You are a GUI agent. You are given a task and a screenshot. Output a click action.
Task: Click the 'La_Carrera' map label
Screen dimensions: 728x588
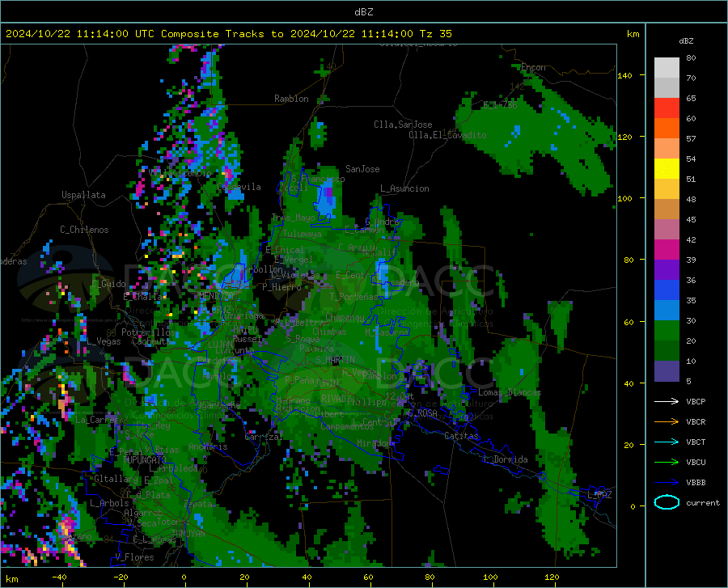pos(99,420)
